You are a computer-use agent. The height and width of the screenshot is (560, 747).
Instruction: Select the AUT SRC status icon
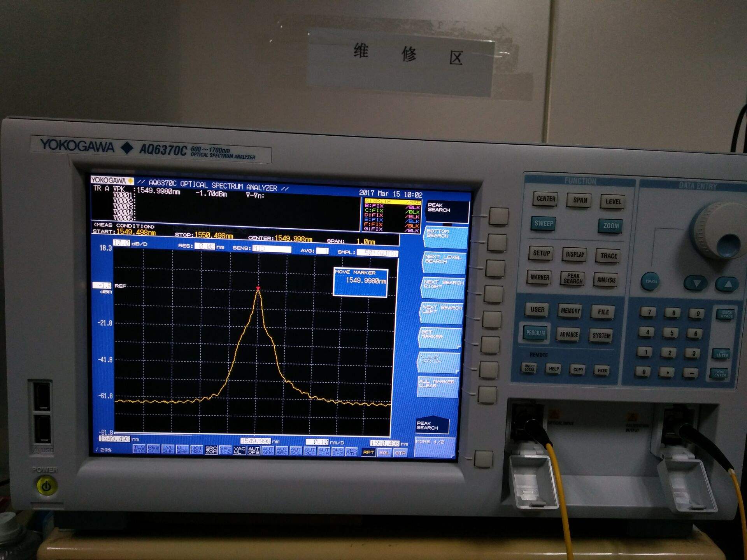(x=282, y=451)
